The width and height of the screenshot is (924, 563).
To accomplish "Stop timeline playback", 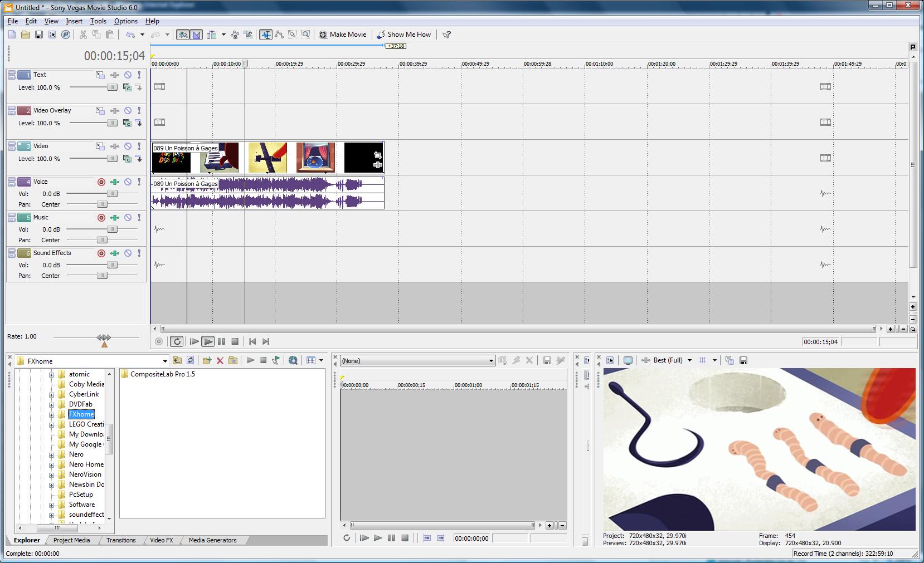I will point(235,341).
